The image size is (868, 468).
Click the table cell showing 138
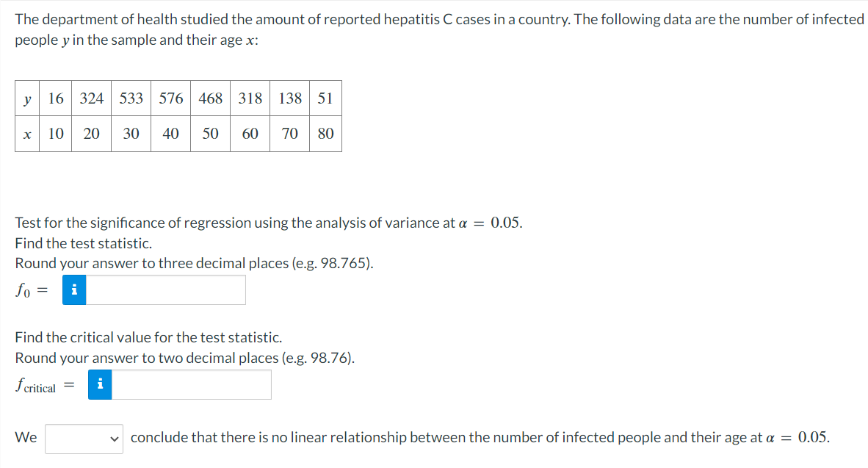(x=290, y=98)
